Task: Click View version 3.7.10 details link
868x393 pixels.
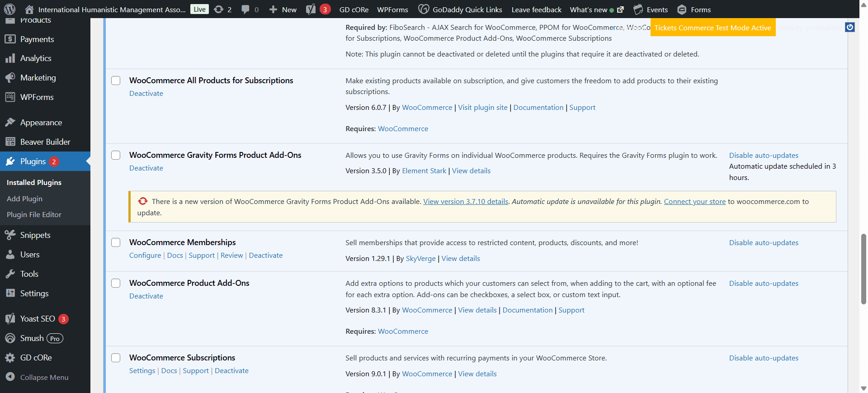Action: click(x=466, y=202)
